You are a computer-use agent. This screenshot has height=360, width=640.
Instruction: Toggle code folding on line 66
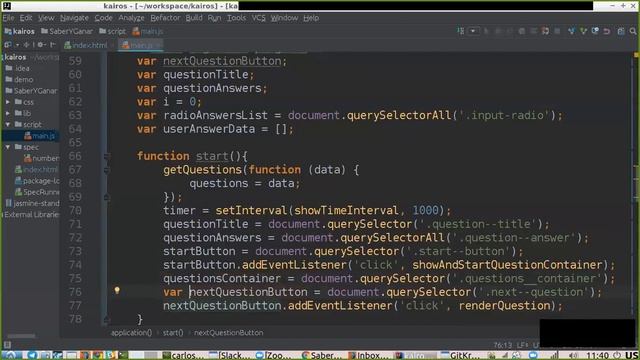click(x=107, y=156)
